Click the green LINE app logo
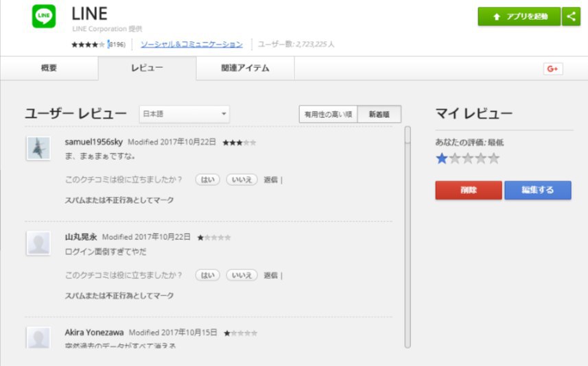Screen dimensions: 588x366 point(43,17)
